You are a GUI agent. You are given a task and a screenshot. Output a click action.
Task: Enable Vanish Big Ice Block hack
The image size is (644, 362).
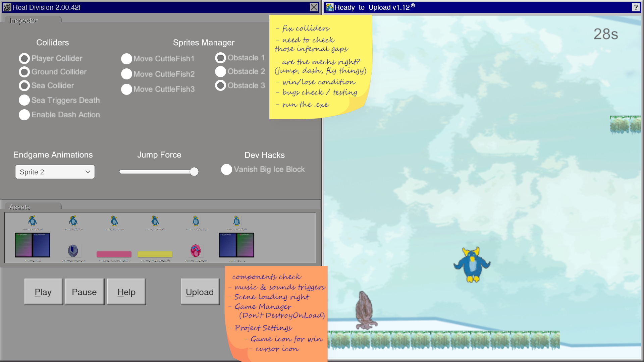(x=226, y=170)
